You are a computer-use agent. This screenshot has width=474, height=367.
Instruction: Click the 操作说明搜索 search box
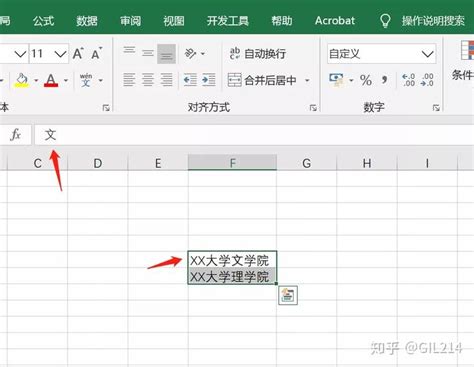[433, 21]
